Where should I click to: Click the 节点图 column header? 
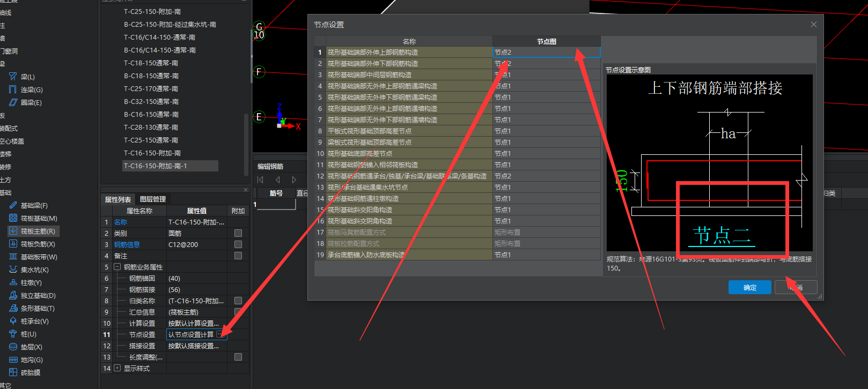[547, 41]
